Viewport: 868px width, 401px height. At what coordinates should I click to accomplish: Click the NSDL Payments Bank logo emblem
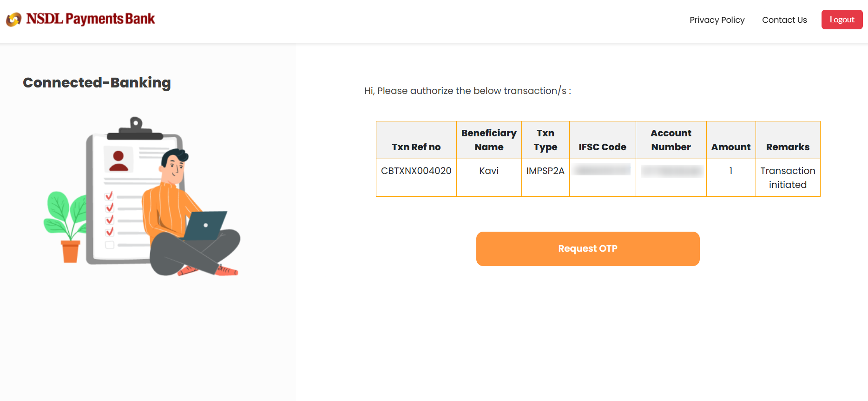13,19
